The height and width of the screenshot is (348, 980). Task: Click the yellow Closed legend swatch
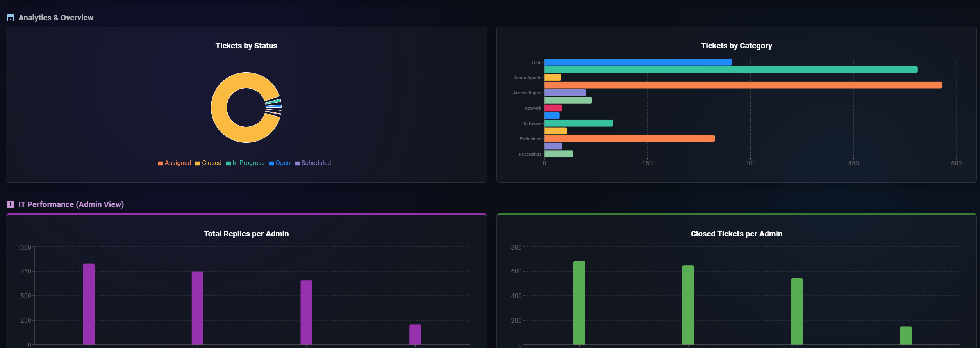click(x=198, y=163)
